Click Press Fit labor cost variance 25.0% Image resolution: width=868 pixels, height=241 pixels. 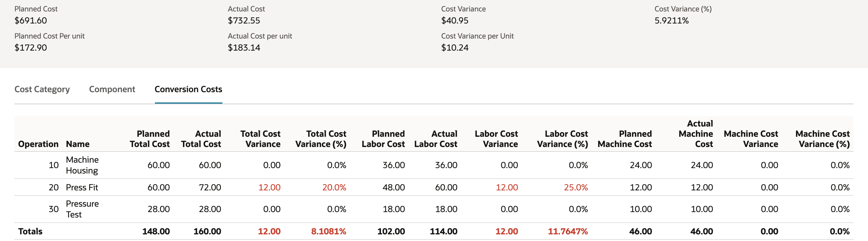576,187
